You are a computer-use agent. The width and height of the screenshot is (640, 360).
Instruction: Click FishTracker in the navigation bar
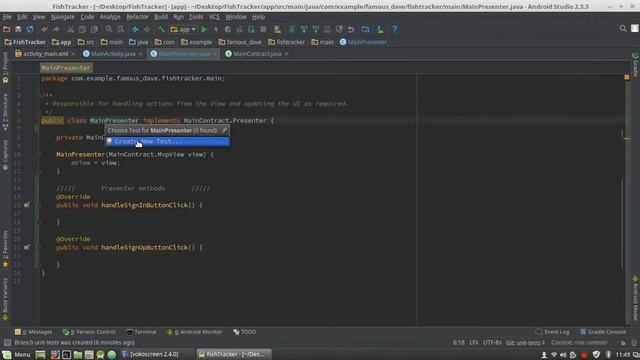click(25, 42)
